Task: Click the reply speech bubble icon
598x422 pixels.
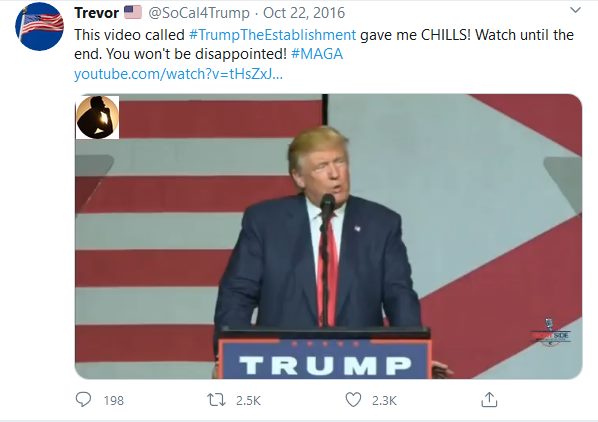Action: 83,400
